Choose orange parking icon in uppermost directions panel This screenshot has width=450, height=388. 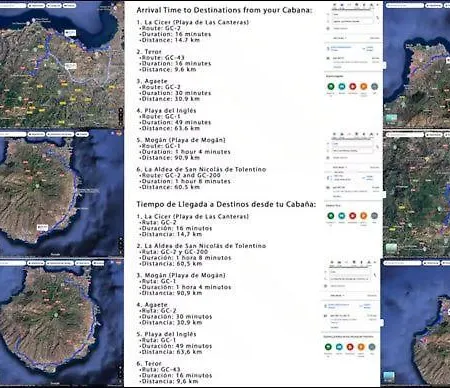tap(364, 86)
